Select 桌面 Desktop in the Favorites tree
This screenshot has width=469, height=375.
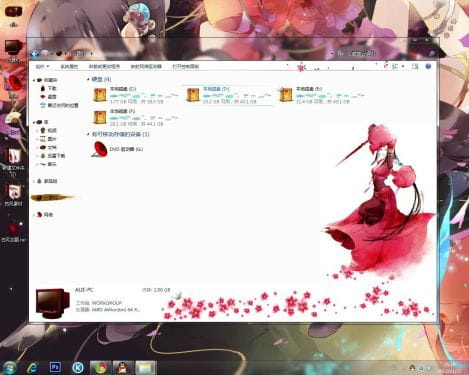48,97
